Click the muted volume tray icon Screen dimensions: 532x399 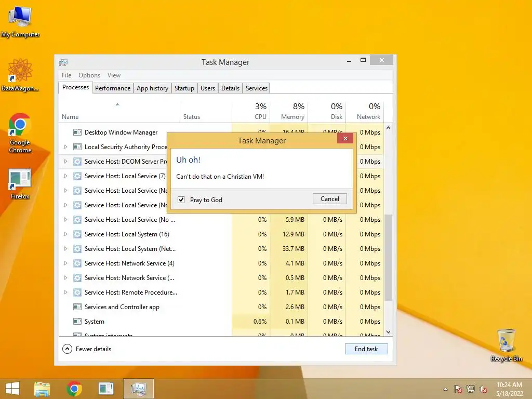(x=483, y=389)
